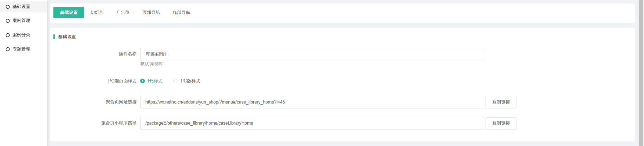
Task: Click the 聚合页小程序路径 path field
Action: click(312, 123)
